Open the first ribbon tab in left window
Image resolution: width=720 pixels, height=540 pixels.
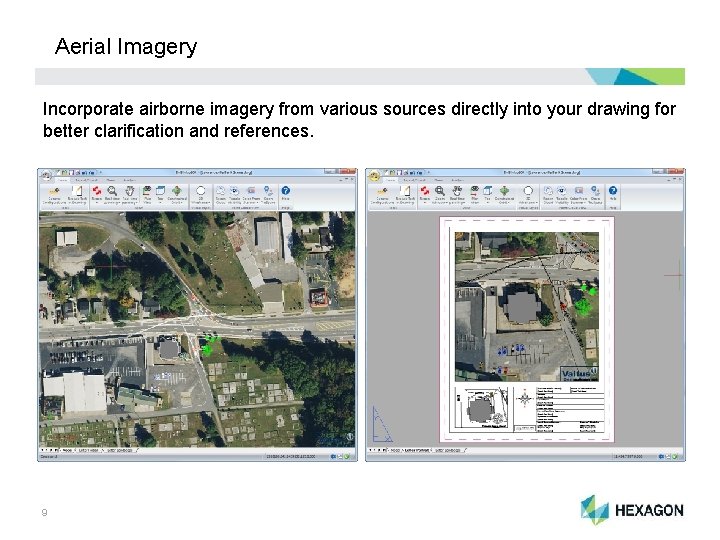tap(63, 180)
